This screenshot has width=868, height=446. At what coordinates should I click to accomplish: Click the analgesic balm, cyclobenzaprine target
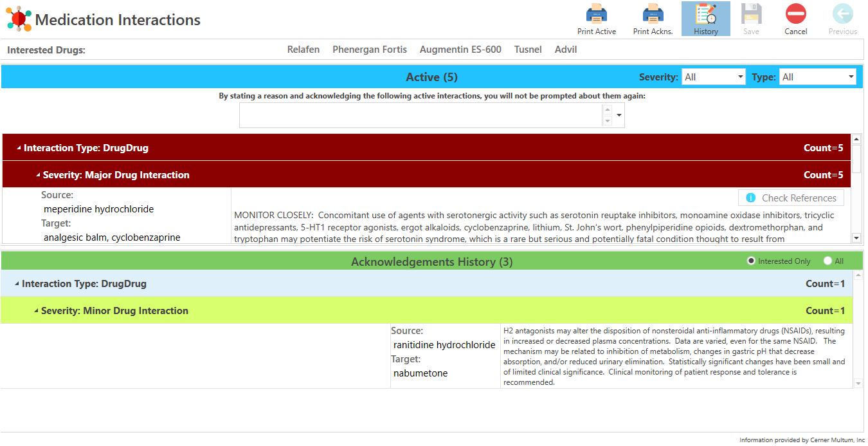(112, 237)
